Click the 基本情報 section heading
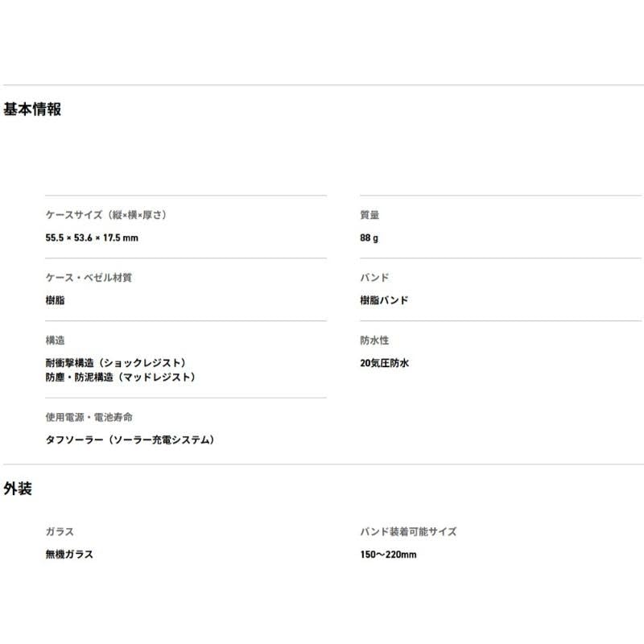Screen dimensions: 644x644 pyautogui.click(x=32, y=109)
